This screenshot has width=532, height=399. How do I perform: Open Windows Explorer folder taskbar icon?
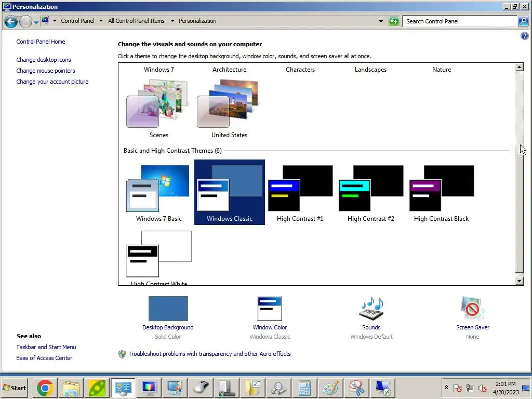pyautogui.click(x=71, y=388)
